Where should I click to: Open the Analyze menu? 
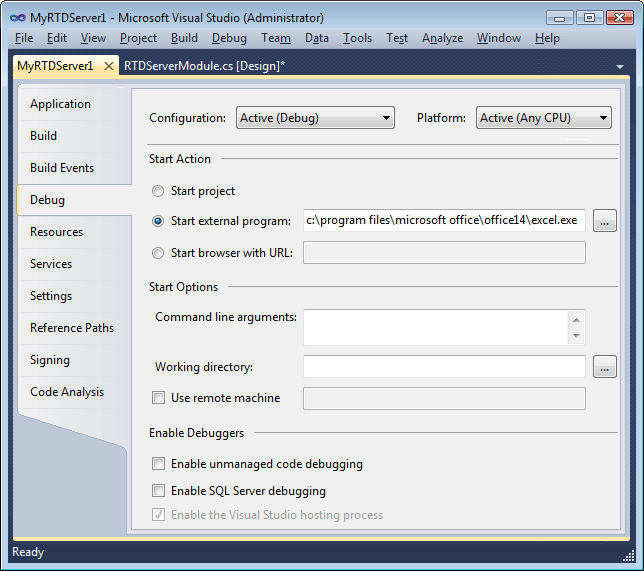[442, 38]
